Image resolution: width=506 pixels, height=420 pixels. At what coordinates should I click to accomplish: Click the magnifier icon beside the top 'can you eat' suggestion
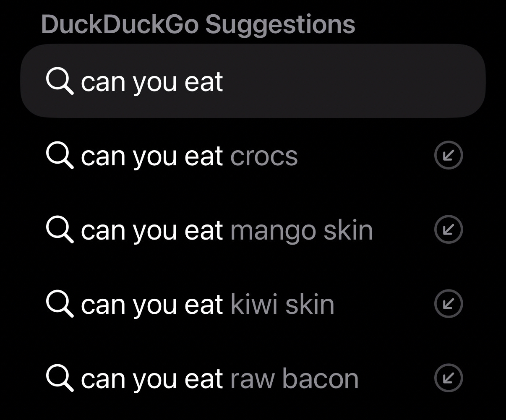(59, 81)
